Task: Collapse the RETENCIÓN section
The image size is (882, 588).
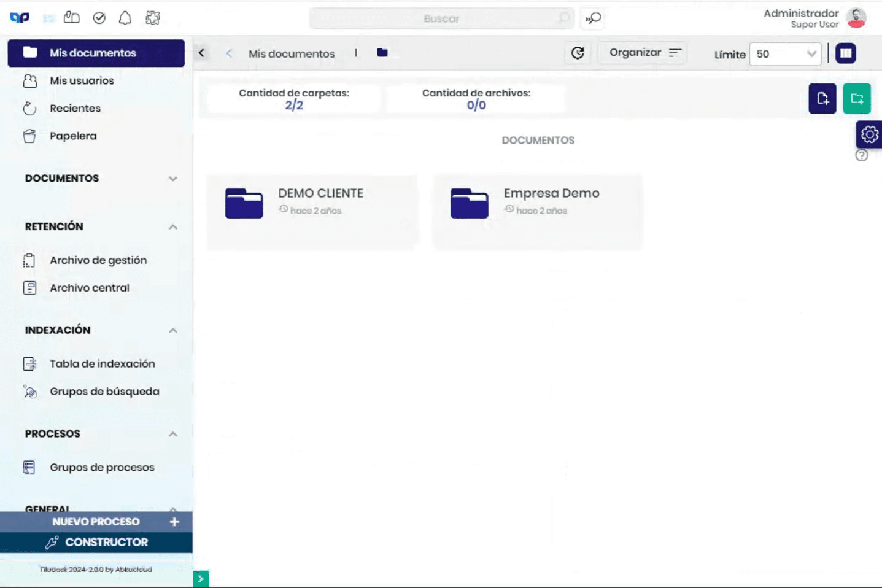Action: pyautogui.click(x=174, y=226)
